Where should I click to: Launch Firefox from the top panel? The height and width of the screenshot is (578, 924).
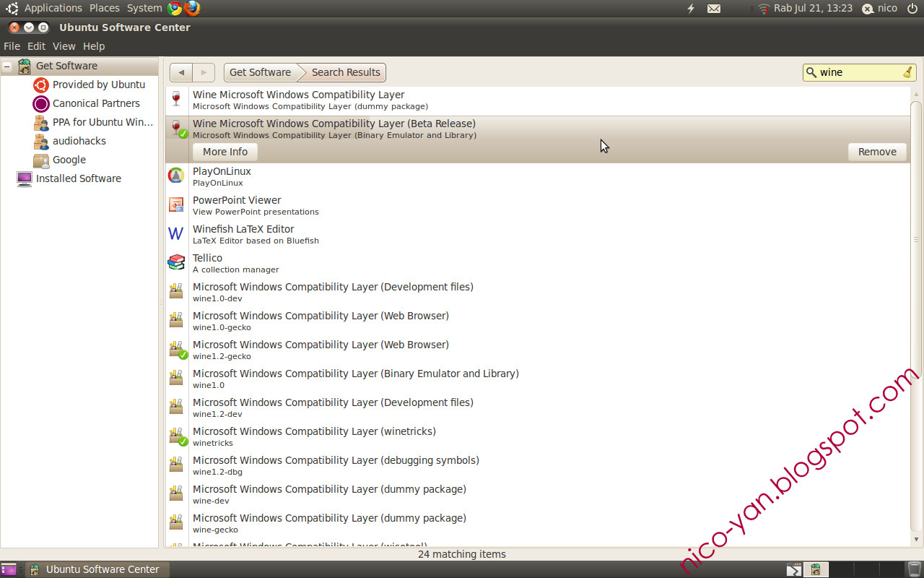click(192, 8)
